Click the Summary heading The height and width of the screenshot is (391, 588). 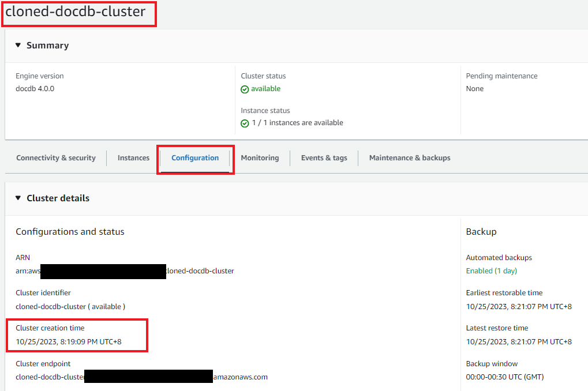point(48,46)
